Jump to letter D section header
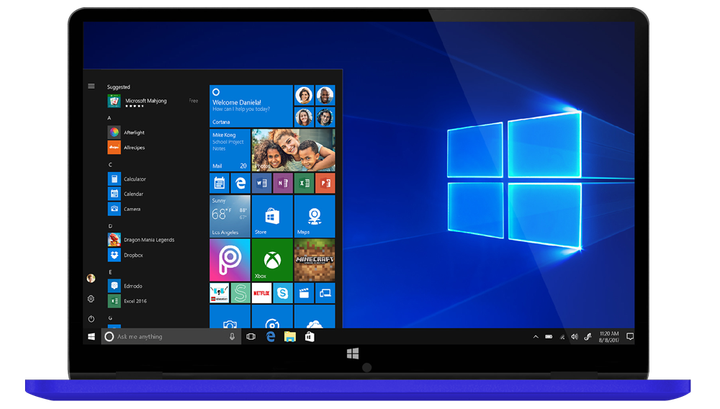 pyautogui.click(x=110, y=226)
